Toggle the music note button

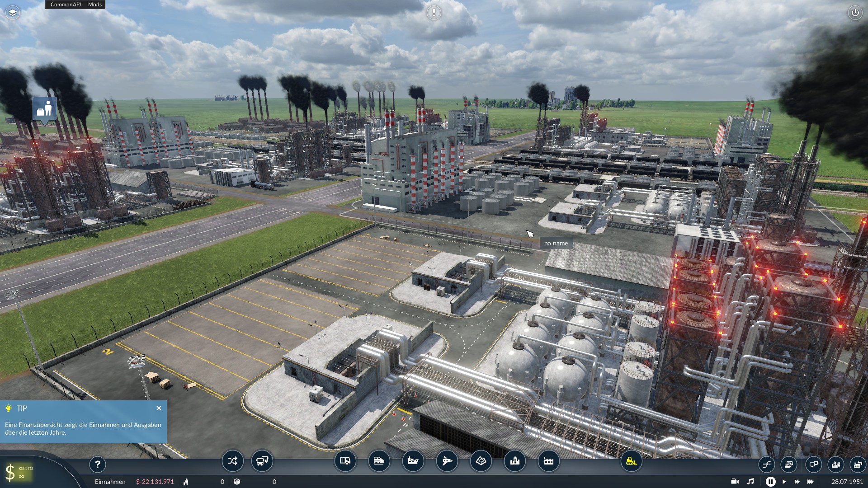pyautogui.click(x=750, y=482)
